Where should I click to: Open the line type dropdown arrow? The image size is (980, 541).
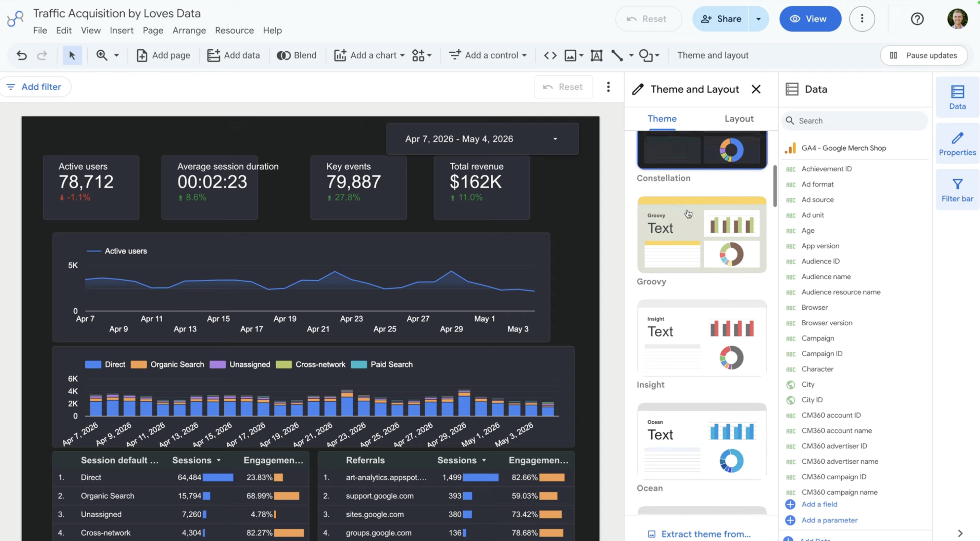click(631, 55)
